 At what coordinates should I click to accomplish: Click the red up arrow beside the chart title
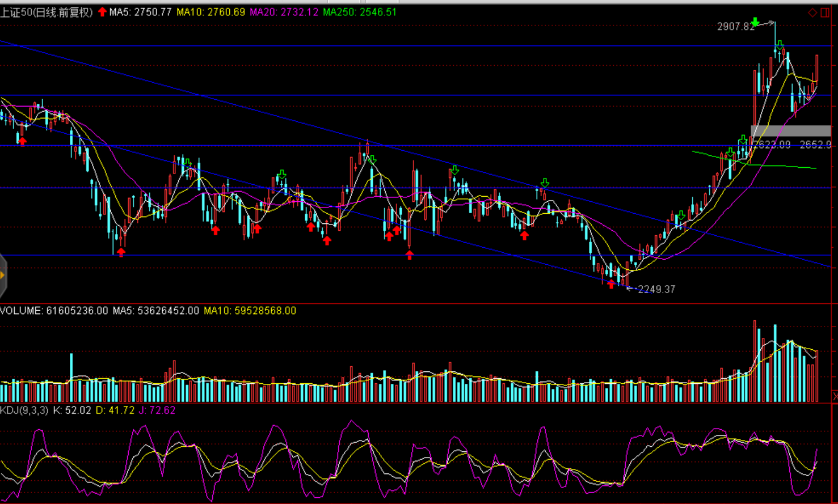102,12
